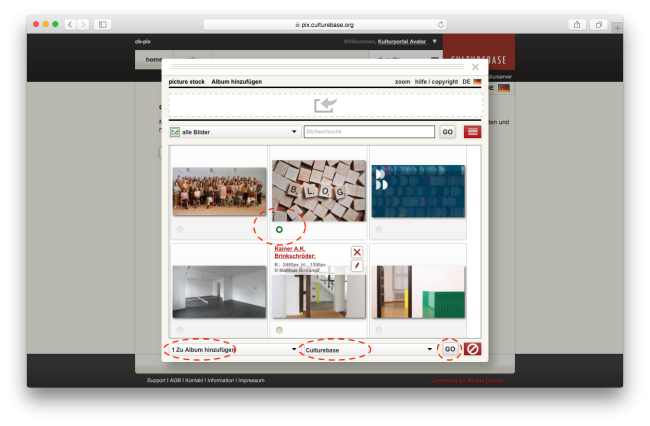This screenshot has width=650, height=426.
Task: Open the 'alle Bilder' dropdown
Action: coord(235,132)
